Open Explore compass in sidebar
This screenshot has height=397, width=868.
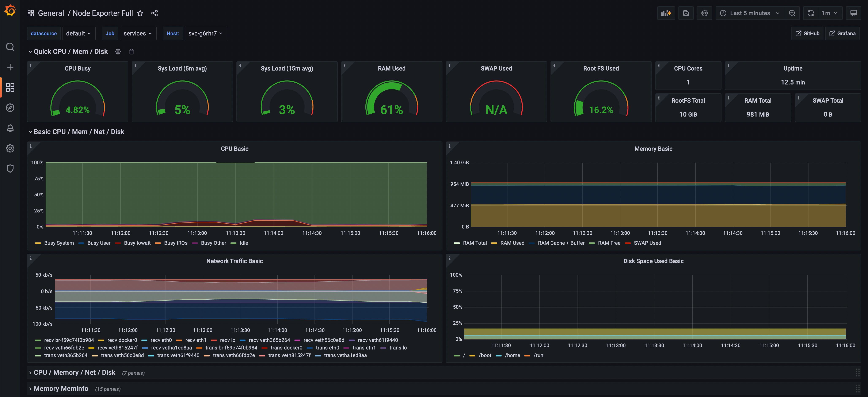[x=10, y=108]
